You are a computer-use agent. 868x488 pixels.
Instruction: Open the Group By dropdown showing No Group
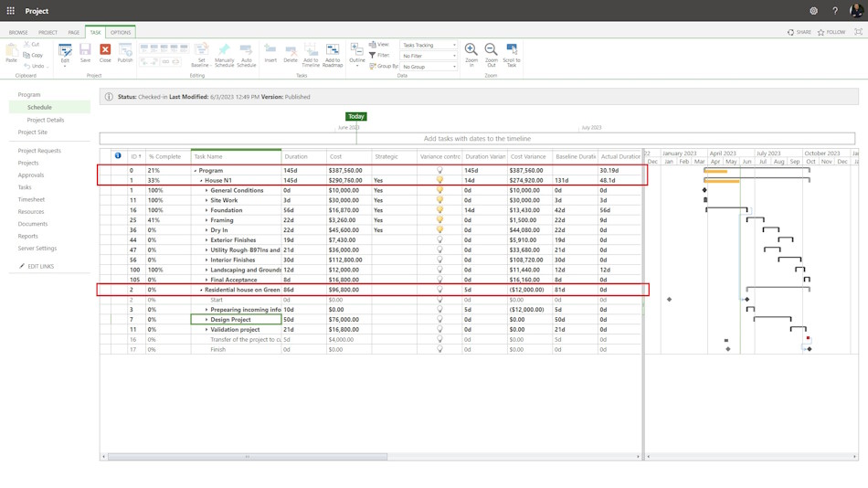click(x=429, y=67)
